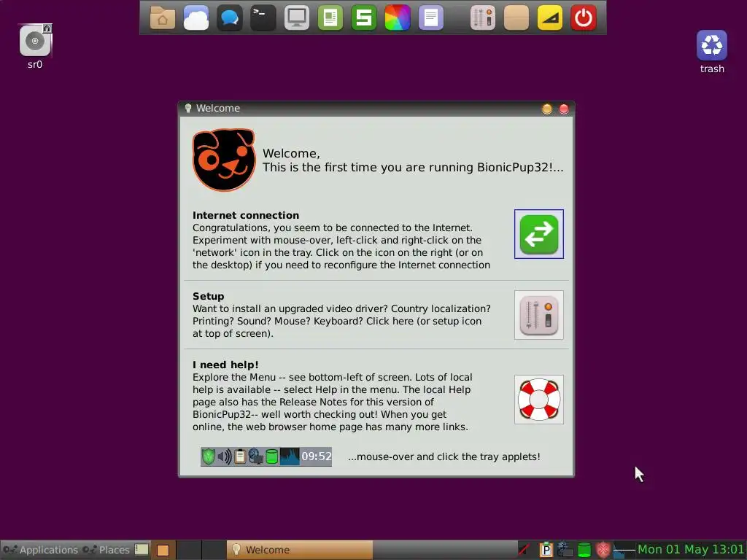Click the 'Internet connection' heading
This screenshot has height=560, width=747.
click(x=246, y=215)
